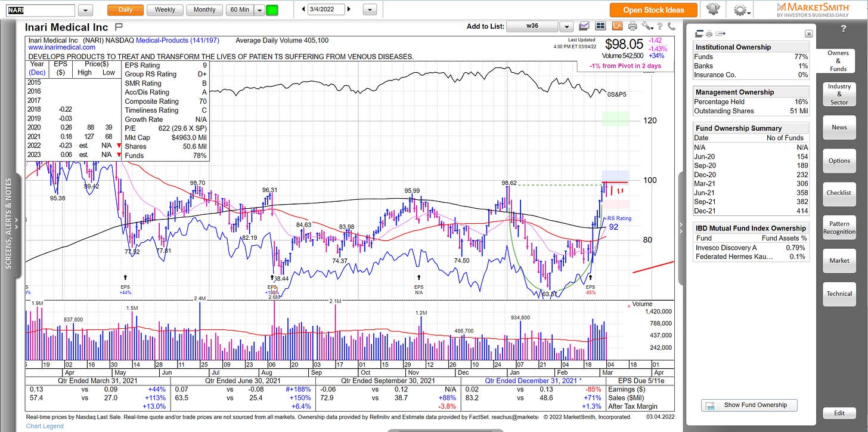Click the Edit button in side tabs
The width and height of the screenshot is (868, 432).
tap(839, 413)
